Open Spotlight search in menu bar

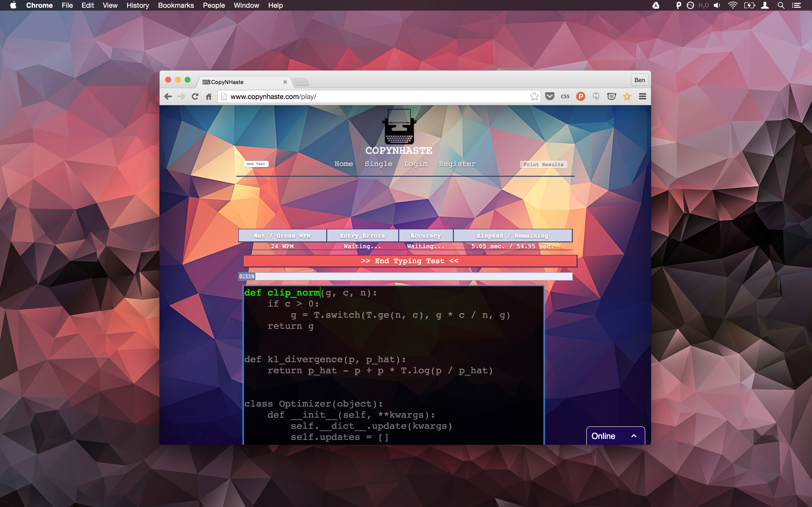781,5
